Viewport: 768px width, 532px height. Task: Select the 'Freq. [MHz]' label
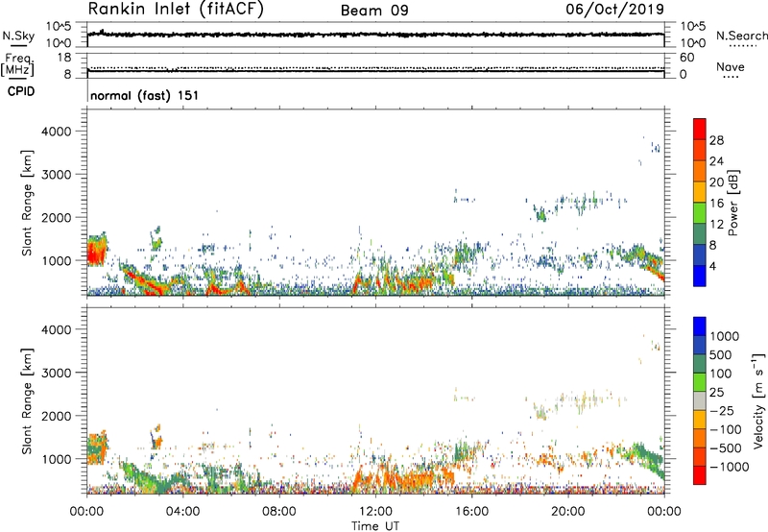pos(17,64)
